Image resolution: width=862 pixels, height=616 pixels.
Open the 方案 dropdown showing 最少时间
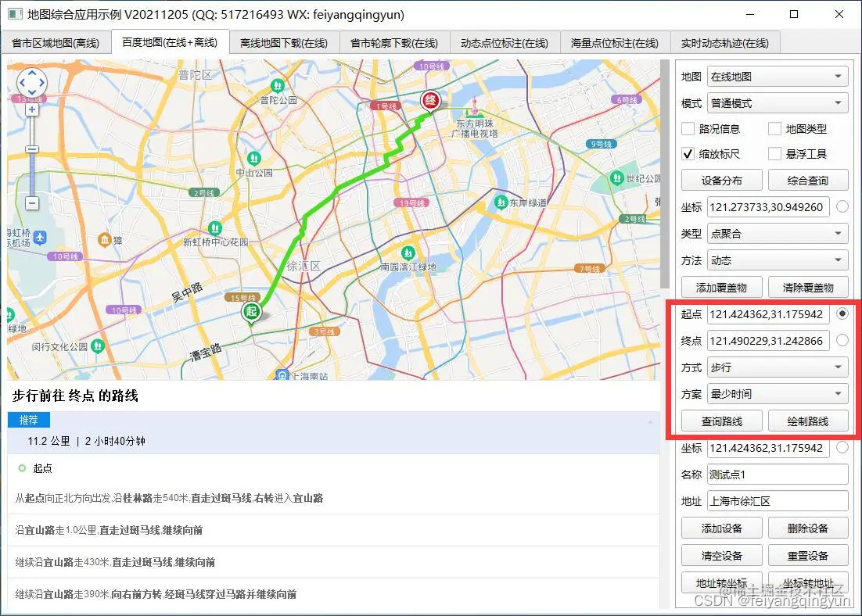pyautogui.click(x=778, y=394)
